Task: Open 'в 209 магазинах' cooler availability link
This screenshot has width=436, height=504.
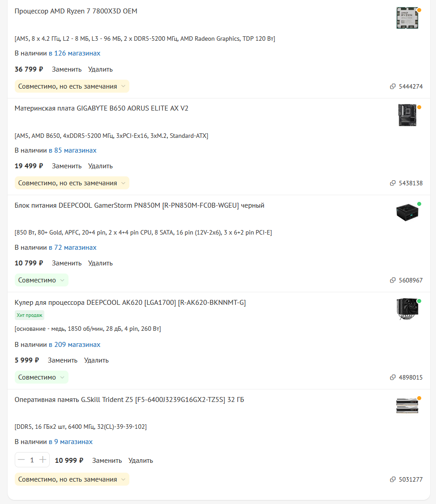Action: 75,345
